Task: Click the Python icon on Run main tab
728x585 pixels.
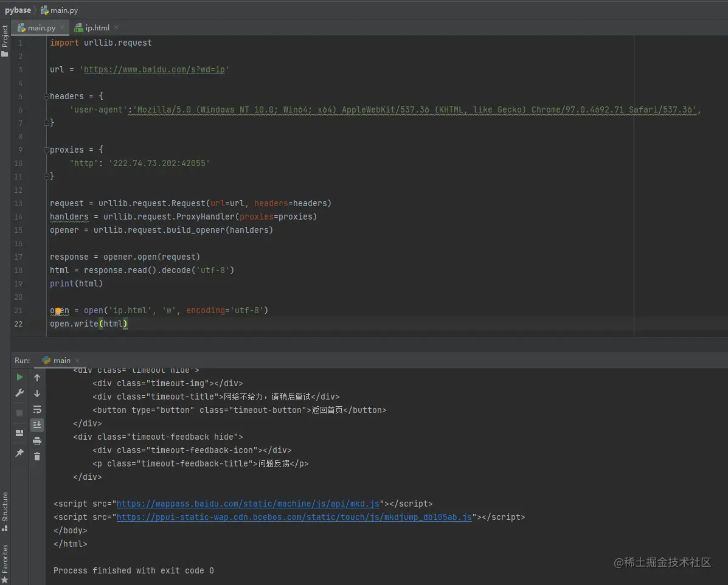Action: coord(46,360)
